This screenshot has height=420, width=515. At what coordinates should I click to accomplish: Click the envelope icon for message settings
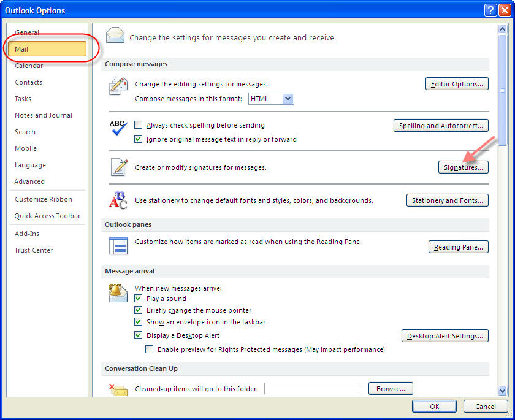[115, 35]
